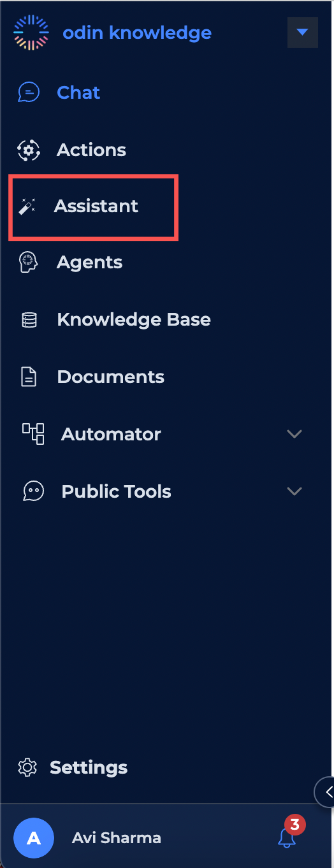Image resolution: width=334 pixels, height=868 pixels.
Task: Open the Actions menu item
Action: tap(91, 150)
